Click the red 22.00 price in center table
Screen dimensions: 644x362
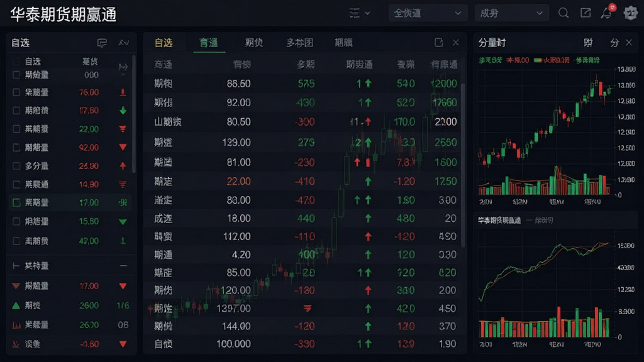click(238, 182)
